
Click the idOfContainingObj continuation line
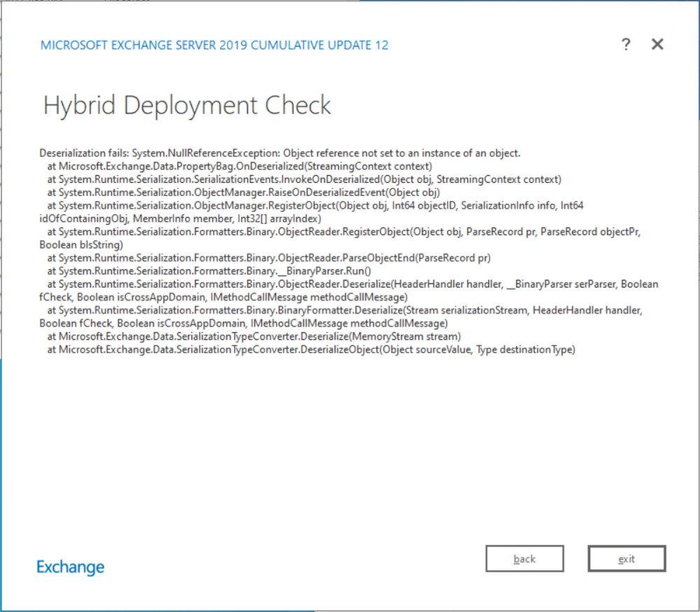(x=180, y=218)
